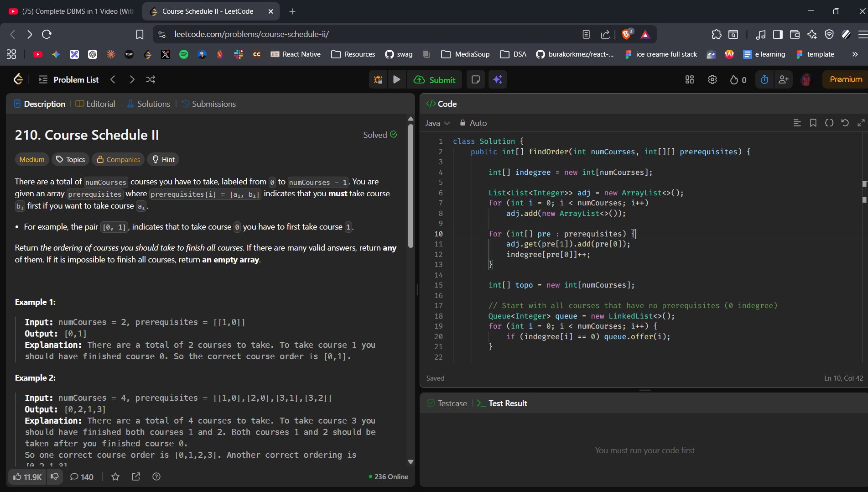
Task: Click the Premium button
Action: pyautogui.click(x=845, y=79)
